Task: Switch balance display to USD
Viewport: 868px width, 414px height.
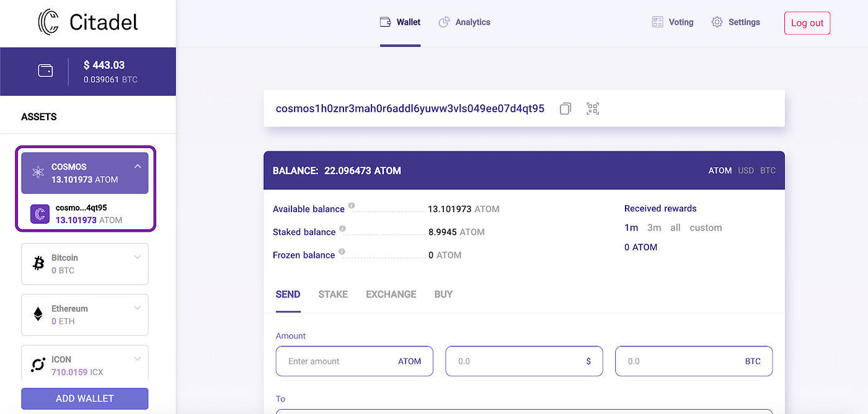Action: coord(745,170)
